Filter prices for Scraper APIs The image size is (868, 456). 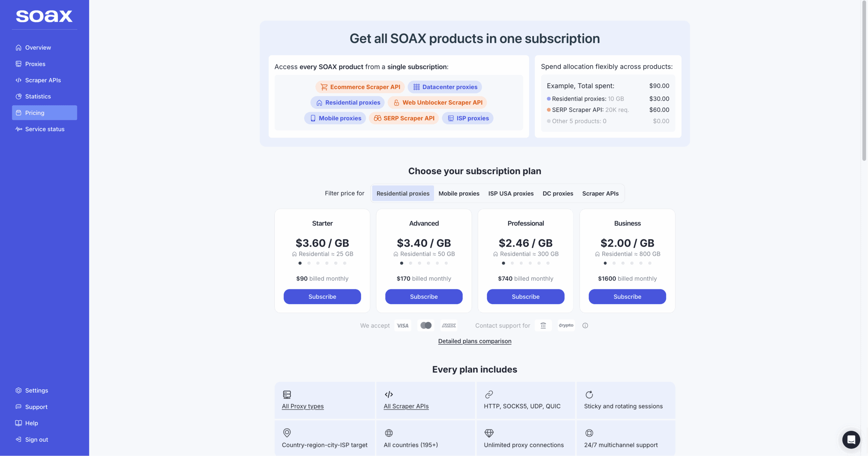pos(600,193)
